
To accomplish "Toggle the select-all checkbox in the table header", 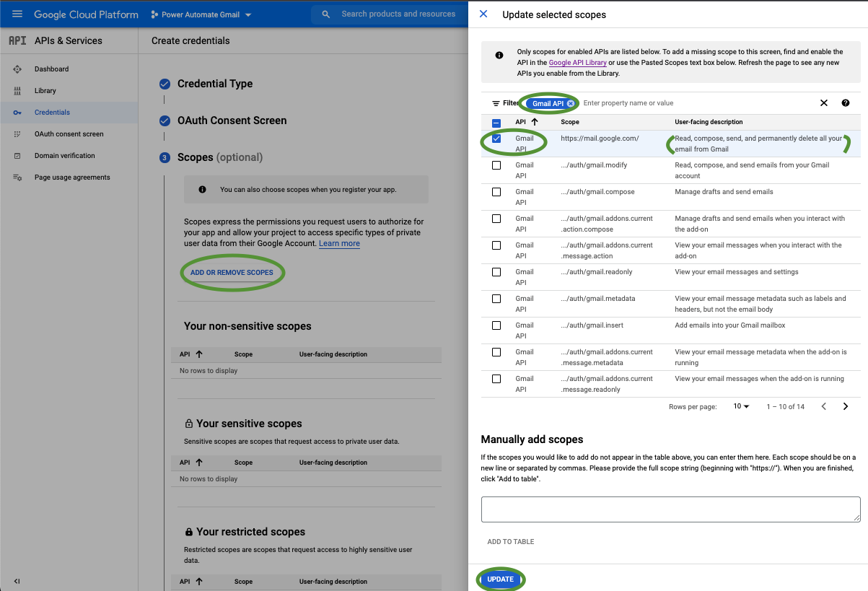I will click(496, 122).
